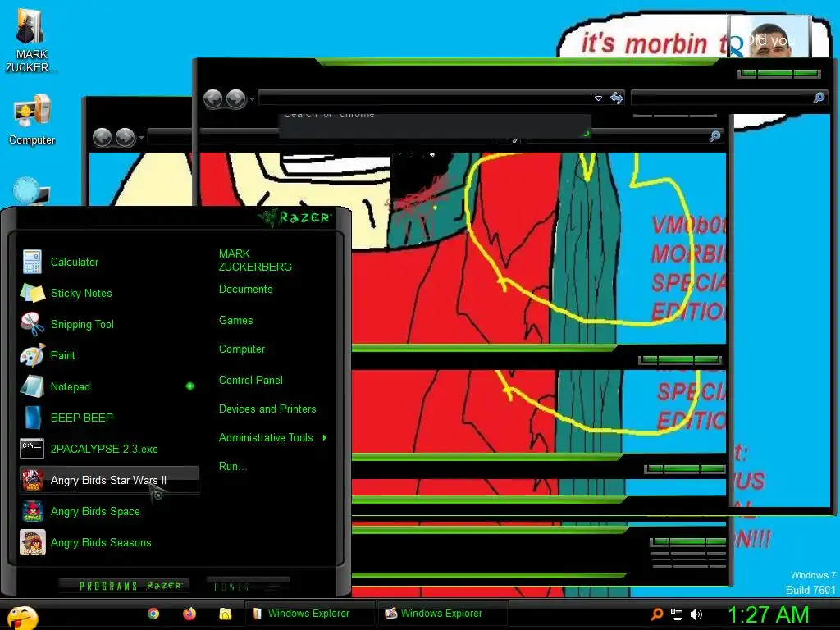Open the BEEP BEEP program entry
840x630 pixels.
tap(107, 418)
